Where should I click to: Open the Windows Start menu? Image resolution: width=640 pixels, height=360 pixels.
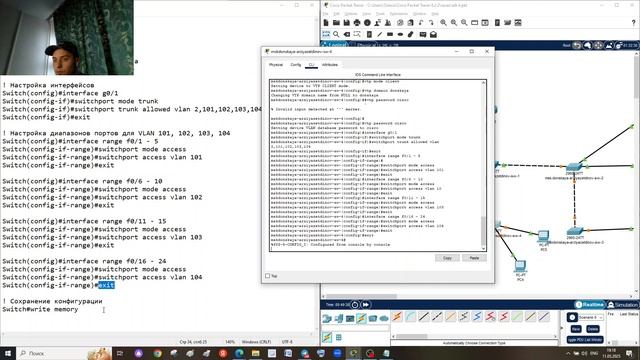(x=8, y=353)
